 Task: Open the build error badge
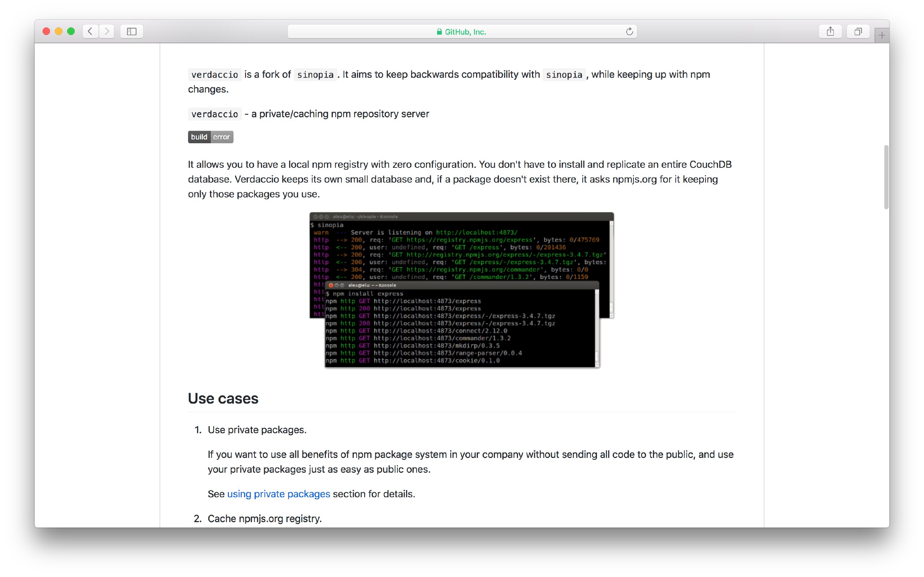click(211, 137)
